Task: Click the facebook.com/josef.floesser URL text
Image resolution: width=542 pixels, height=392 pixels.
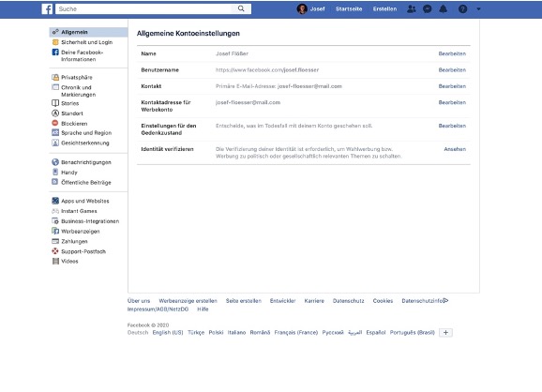Action: [267, 69]
